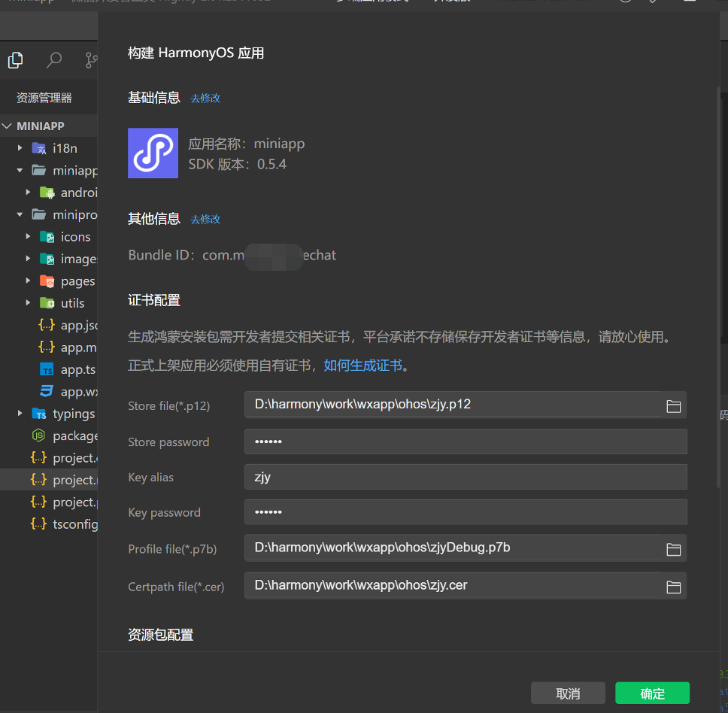The width and height of the screenshot is (728, 713).
Task: Click the 确定 confirm button
Action: [652, 693]
